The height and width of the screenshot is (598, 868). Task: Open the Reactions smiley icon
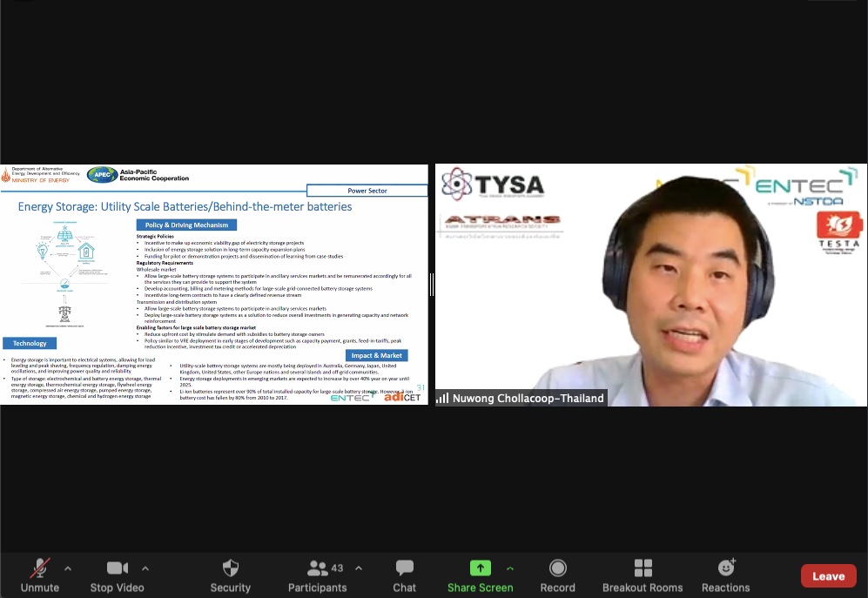(726, 568)
